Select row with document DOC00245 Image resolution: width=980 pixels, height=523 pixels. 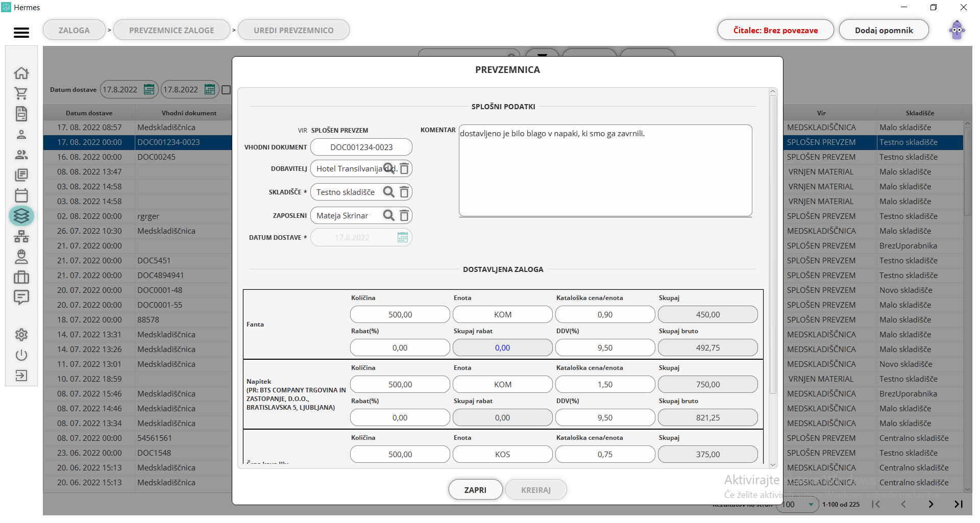(x=138, y=157)
